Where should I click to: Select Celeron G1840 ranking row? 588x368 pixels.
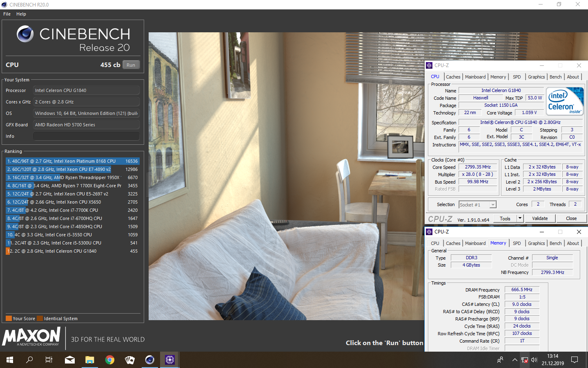pyautogui.click(x=72, y=251)
